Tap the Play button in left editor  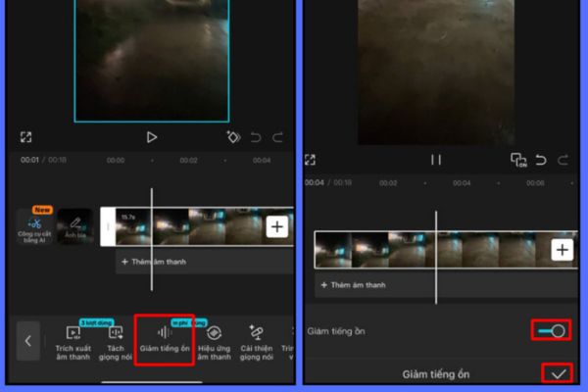pyautogui.click(x=151, y=137)
